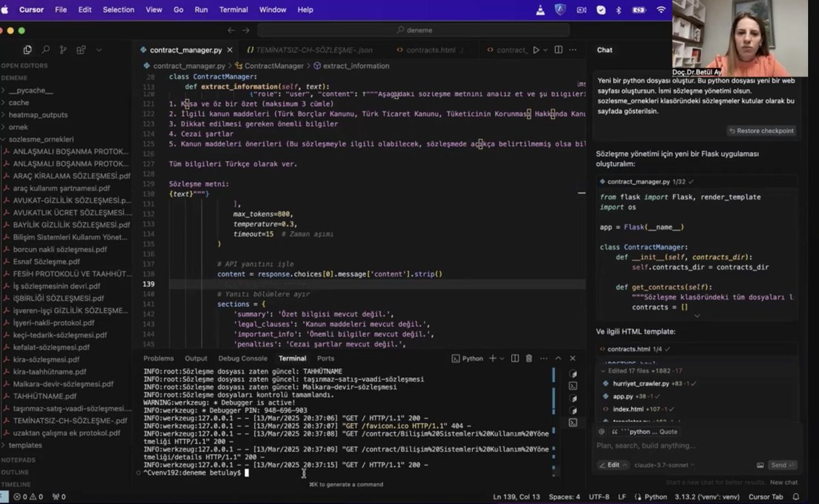
Task: Expand the heatmap_outputs folder
Action: (38, 115)
